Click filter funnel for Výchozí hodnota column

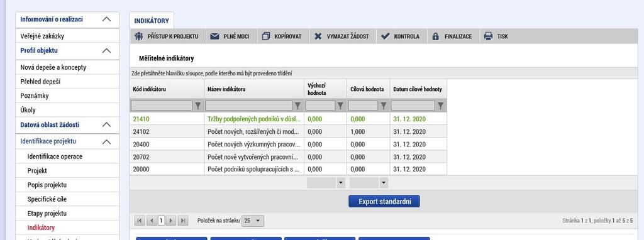click(x=340, y=106)
